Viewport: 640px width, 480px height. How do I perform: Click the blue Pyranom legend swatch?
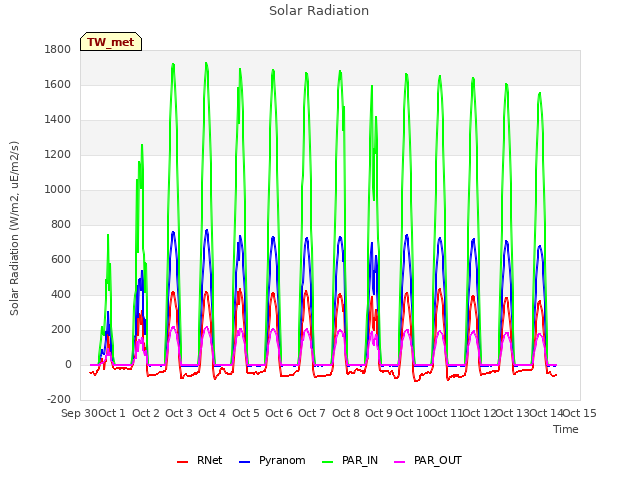pyautogui.click(x=244, y=462)
